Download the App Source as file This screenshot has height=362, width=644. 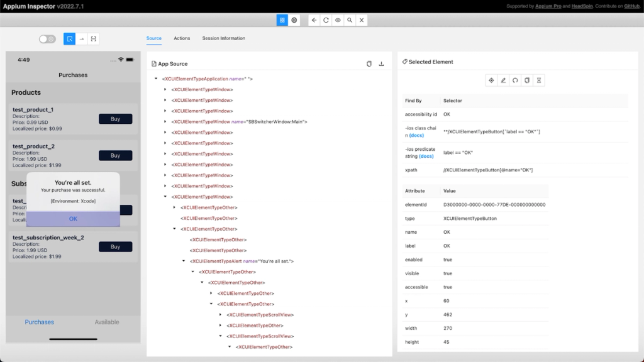point(381,63)
